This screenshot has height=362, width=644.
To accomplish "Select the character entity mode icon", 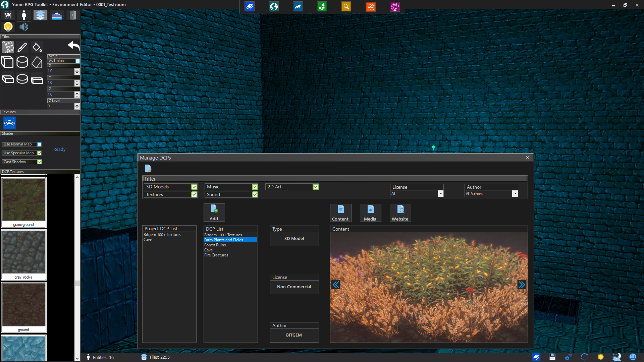I will (x=24, y=15).
